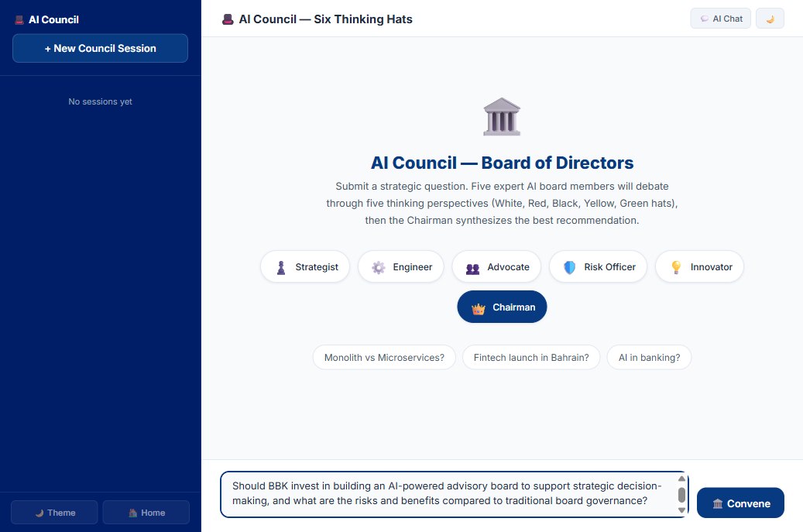Select the Innovator board member chip
Viewport: 803px width, 532px height.
(699, 266)
